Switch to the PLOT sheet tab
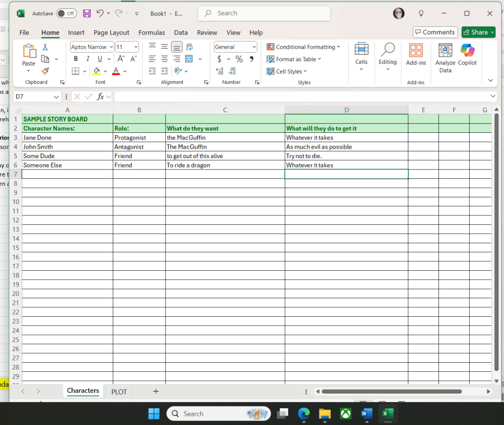The height and width of the screenshot is (425, 504). [x=119, y=392]
